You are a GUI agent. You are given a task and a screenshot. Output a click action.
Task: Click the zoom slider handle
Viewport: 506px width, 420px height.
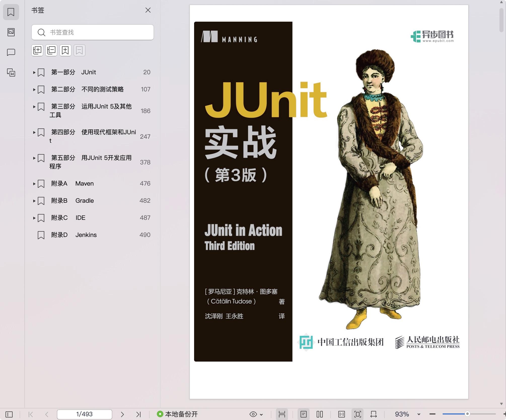point(467,414)
